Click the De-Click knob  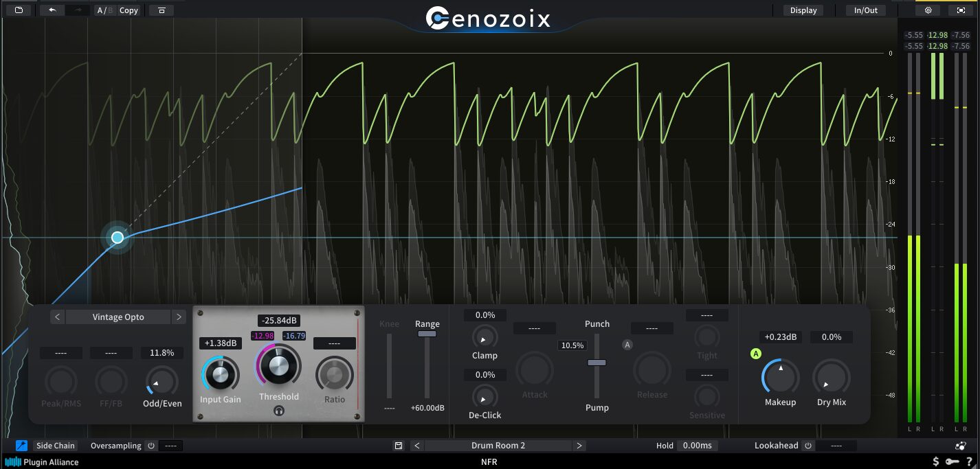click(485, 396)
